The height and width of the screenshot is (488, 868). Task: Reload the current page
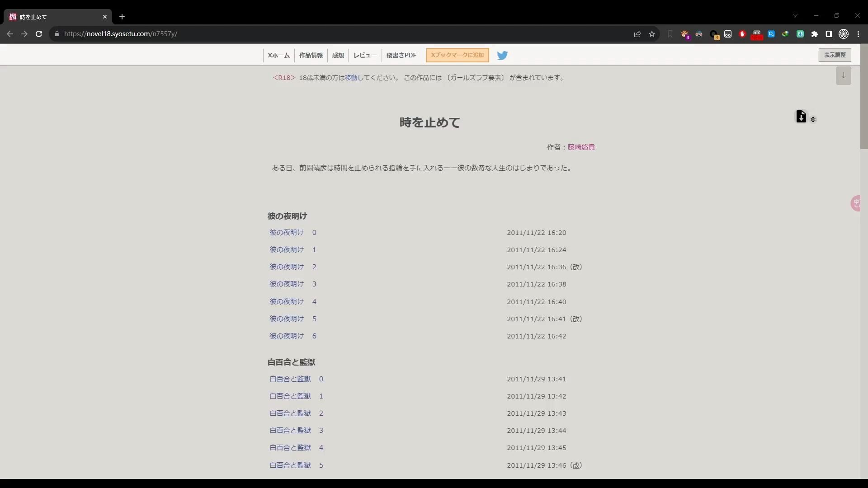click(x=39, y=34)
